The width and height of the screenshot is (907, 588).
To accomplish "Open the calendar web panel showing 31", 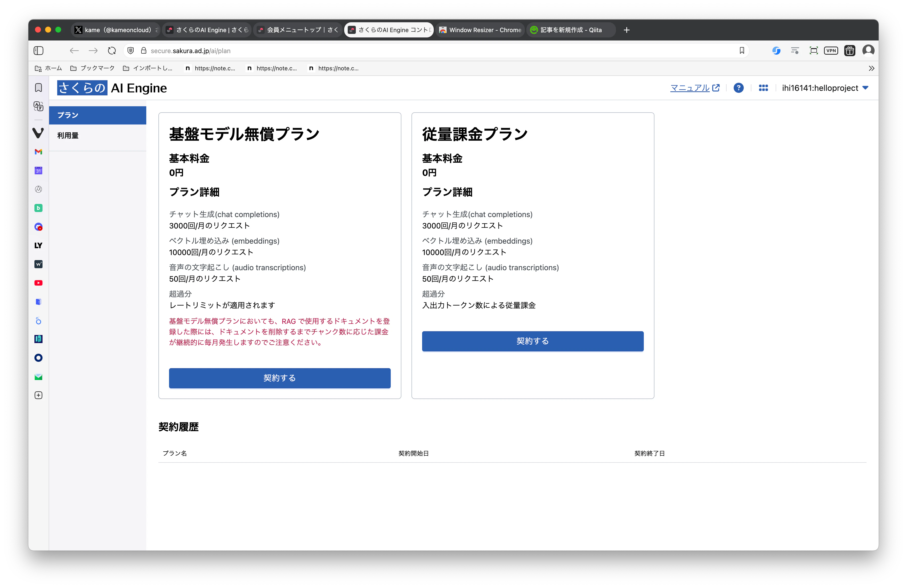I will coord(38,170).
